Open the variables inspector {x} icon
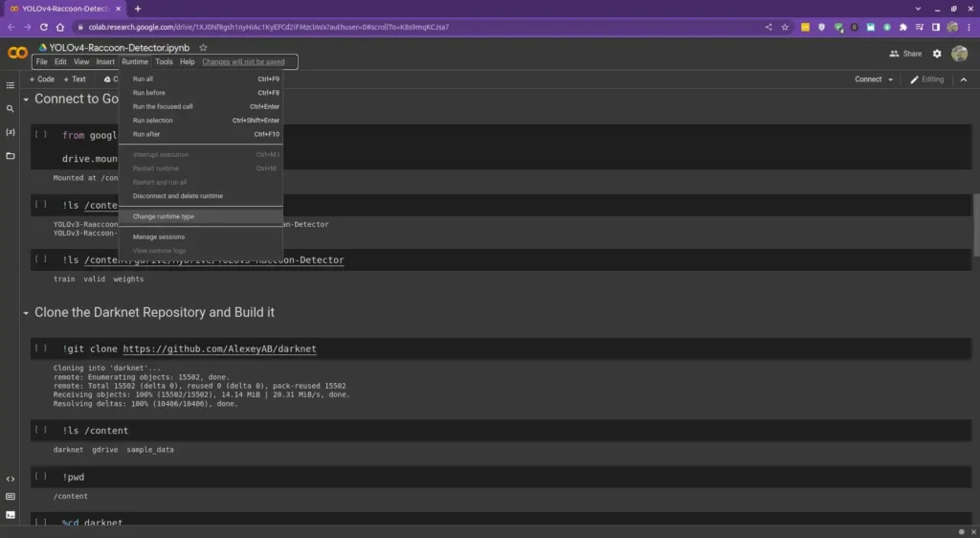The height and width of the screenshot is (538, 980). point(10,132)
